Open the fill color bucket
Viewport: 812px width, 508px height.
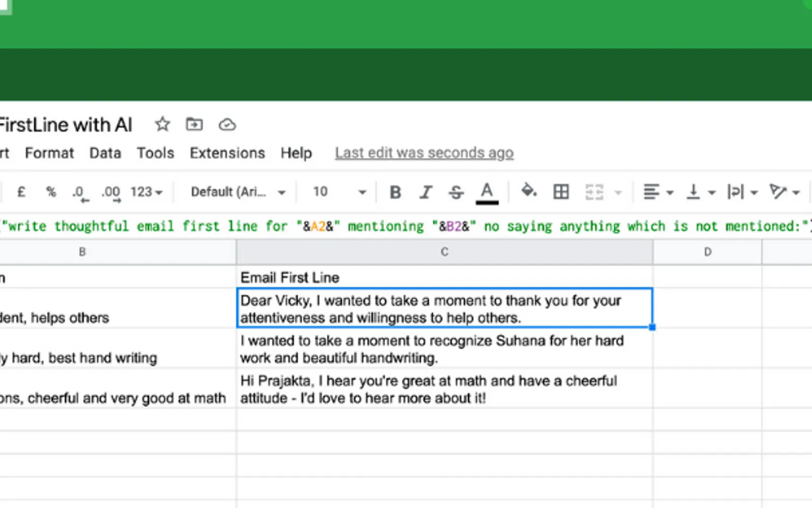(529, 192)
